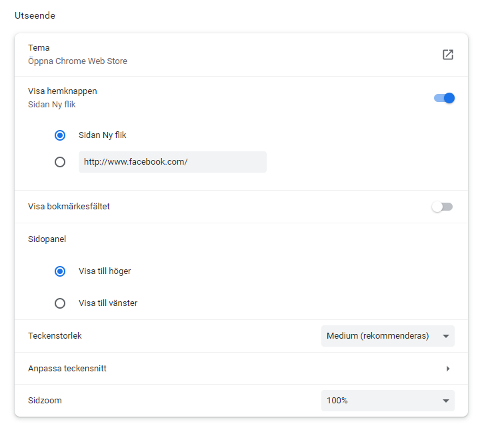Click the caret arrow in the Teckenstorlek box
The width and height of the screenshot is (486, 448).
[x=445, y=336]
